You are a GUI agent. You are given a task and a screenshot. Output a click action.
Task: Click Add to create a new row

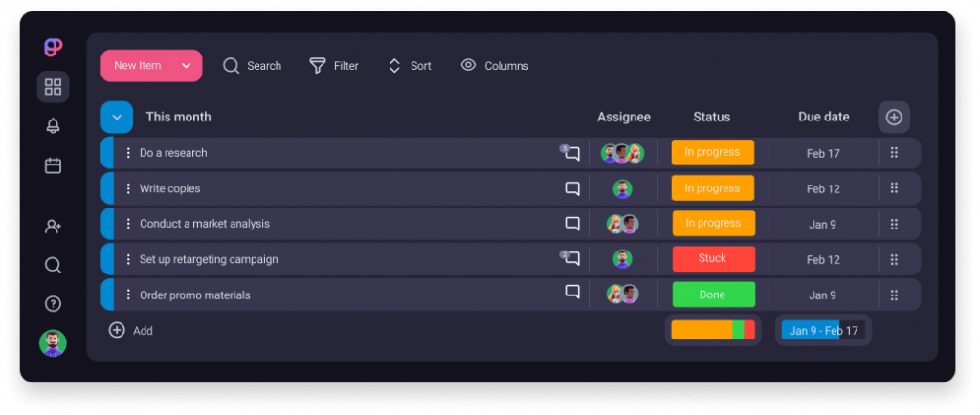(x=131, y=330)
